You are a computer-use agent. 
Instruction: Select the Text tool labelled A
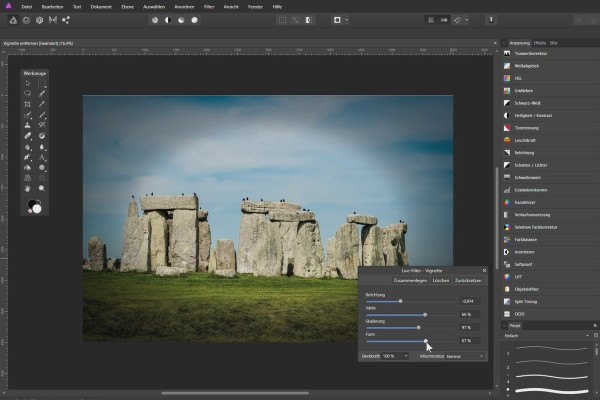(x=42, y=157)
